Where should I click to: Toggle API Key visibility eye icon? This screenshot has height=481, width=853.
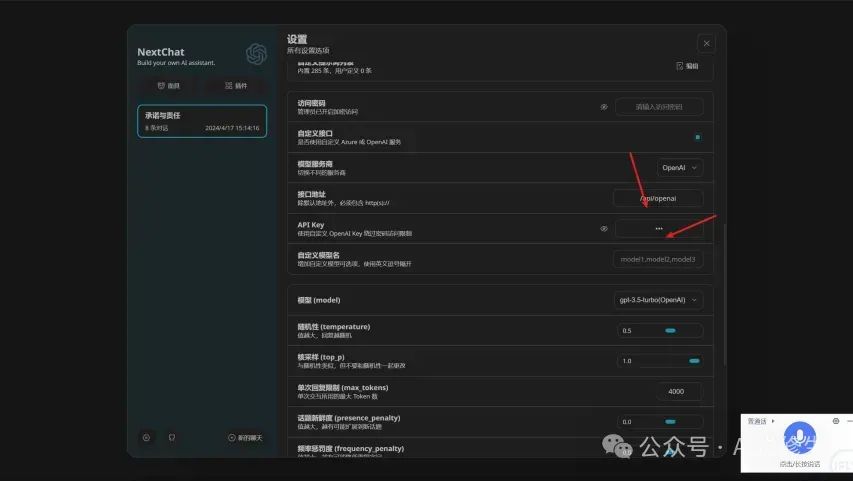point(604,229)
